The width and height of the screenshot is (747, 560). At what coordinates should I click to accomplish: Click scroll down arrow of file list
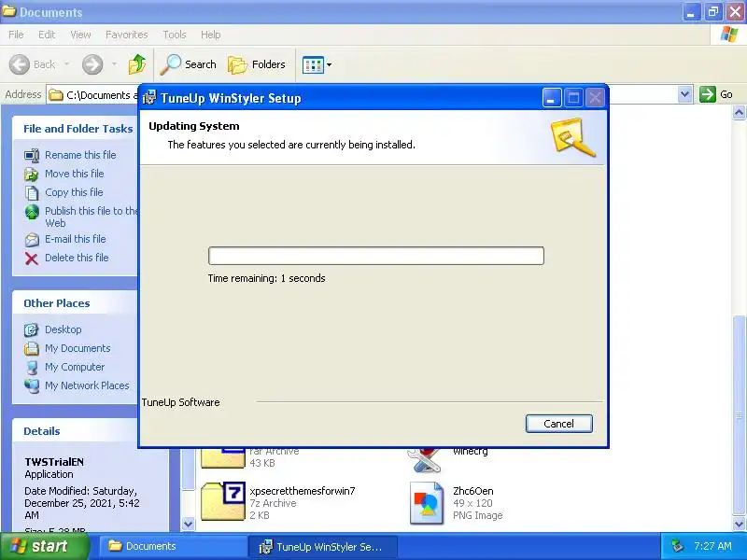(x=739, y=524)
